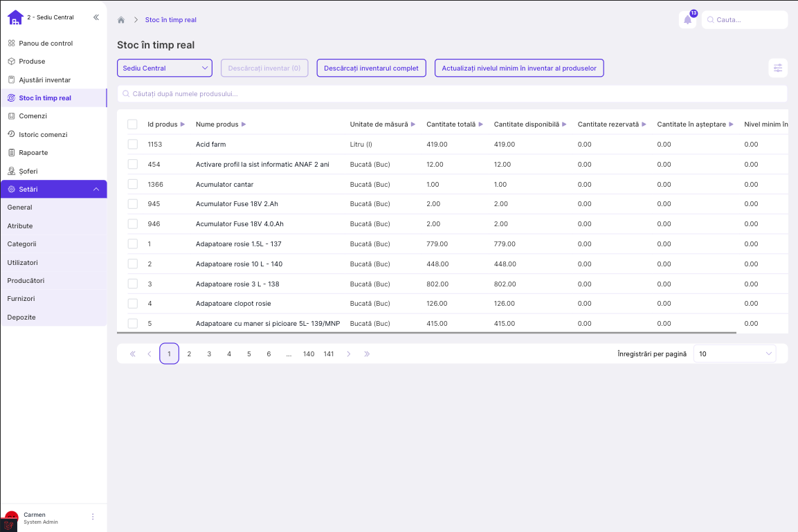
Task: Click Descărcați inventarul complet button
Action: (x=371, y=68)
